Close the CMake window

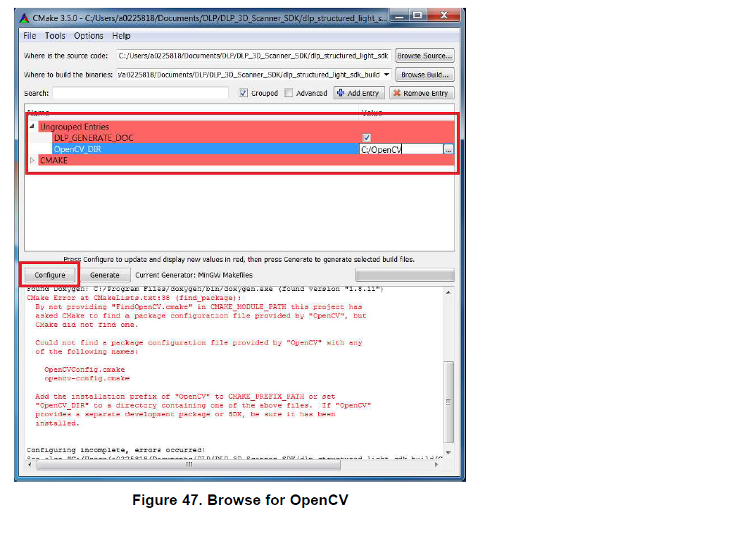[444, 16]
